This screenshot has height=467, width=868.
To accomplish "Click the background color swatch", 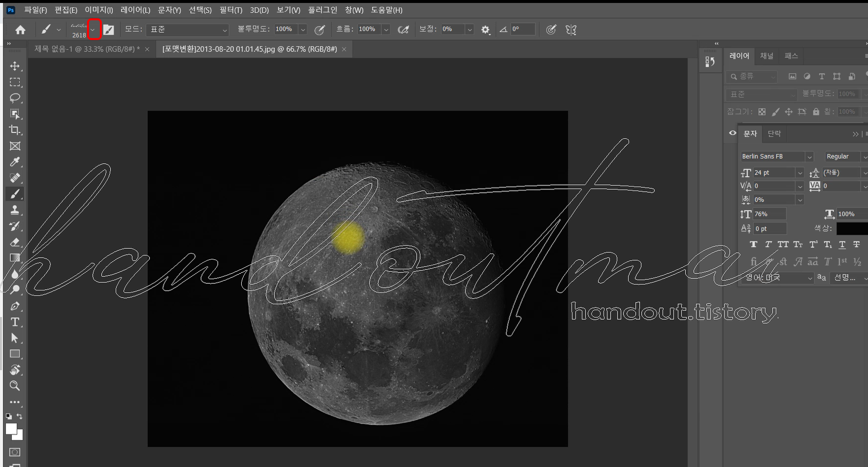I will point(19,436).
